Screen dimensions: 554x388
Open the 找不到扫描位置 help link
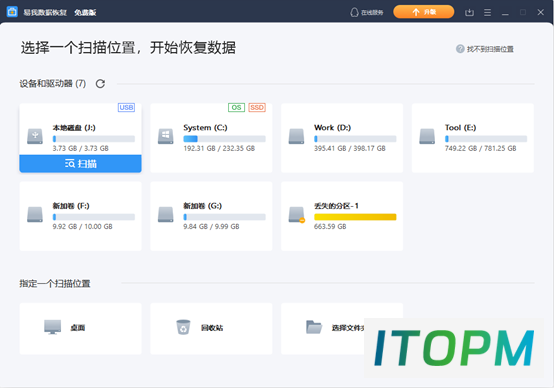tap(490, 49)
